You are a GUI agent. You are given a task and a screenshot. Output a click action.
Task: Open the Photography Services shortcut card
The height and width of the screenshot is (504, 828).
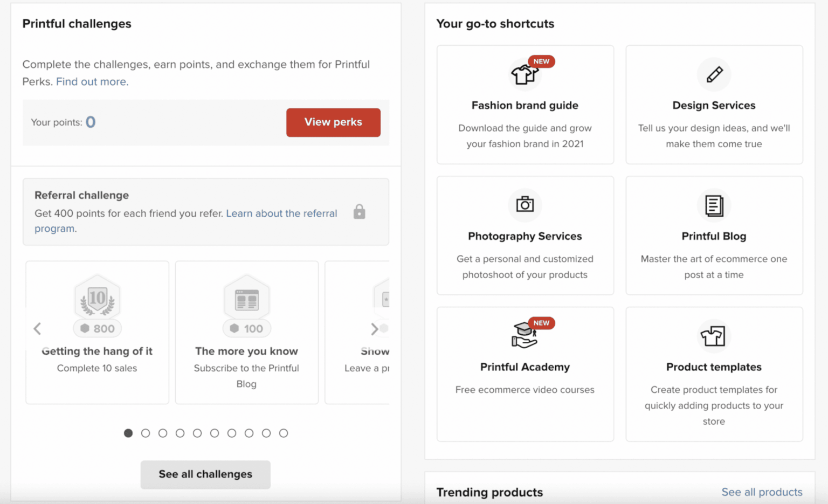tap(525, 236)
